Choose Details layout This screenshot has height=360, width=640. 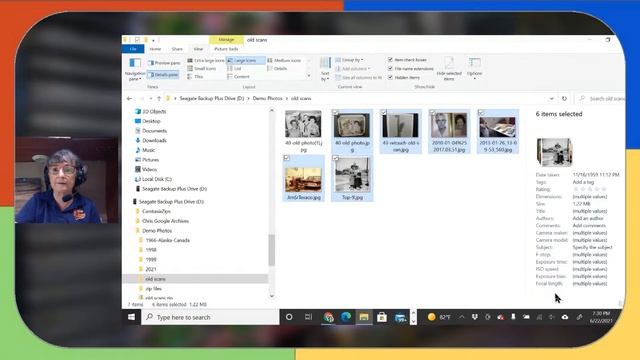[x=277, y=69]
